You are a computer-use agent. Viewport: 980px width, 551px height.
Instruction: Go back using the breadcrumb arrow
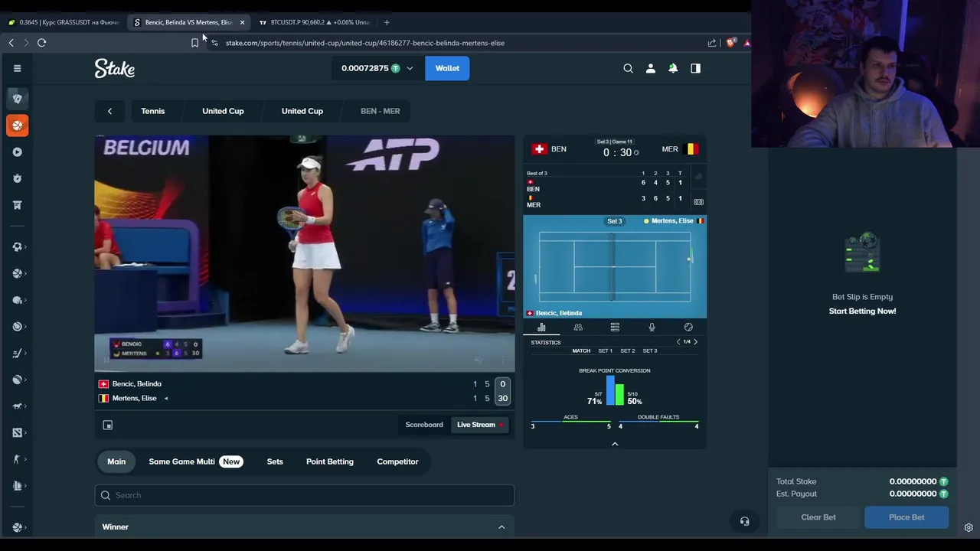pos(109,111)
